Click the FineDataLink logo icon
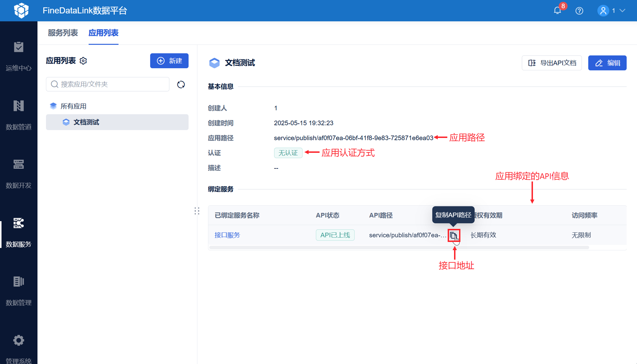Screen dimensions: 637x364 coord(21,10)
